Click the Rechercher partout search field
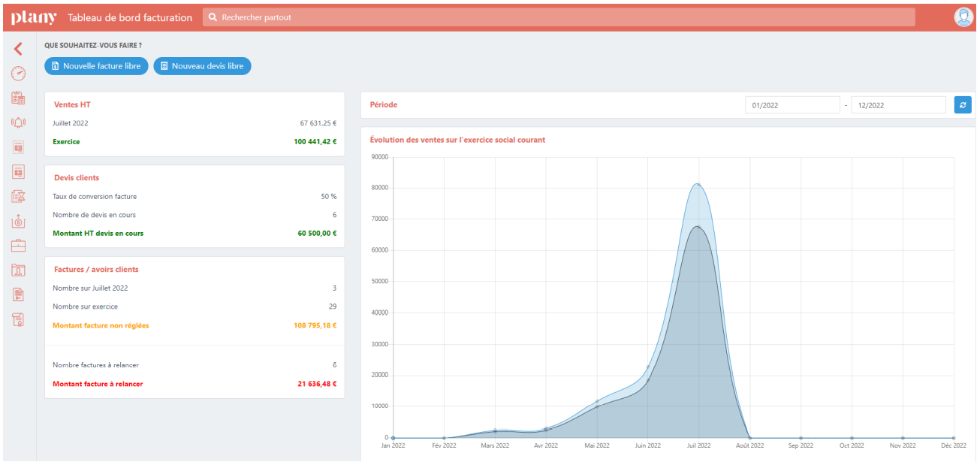This screenshot has width=980, height=471. (559, 17)
